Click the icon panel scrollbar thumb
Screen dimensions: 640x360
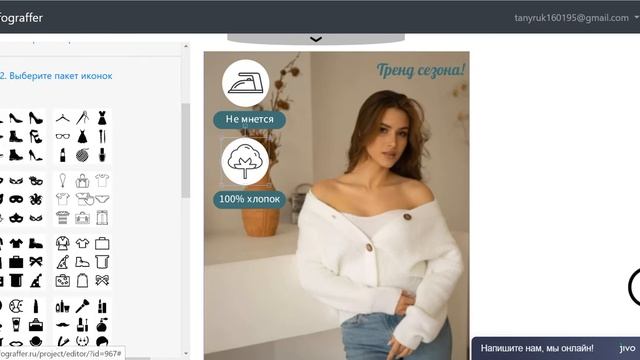click(186, 151)
